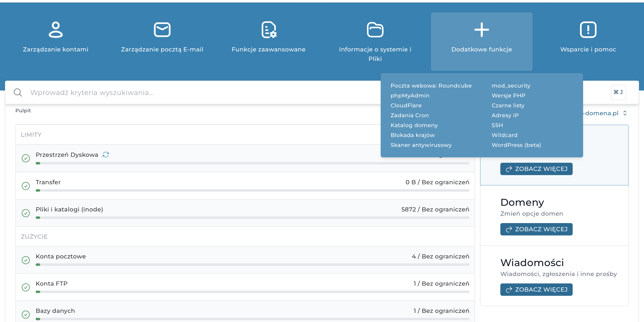This screenshot has width=644, height=322.
Task: Click the topmost ZOBACZ WIĘCEJ button
Action: 536,169
